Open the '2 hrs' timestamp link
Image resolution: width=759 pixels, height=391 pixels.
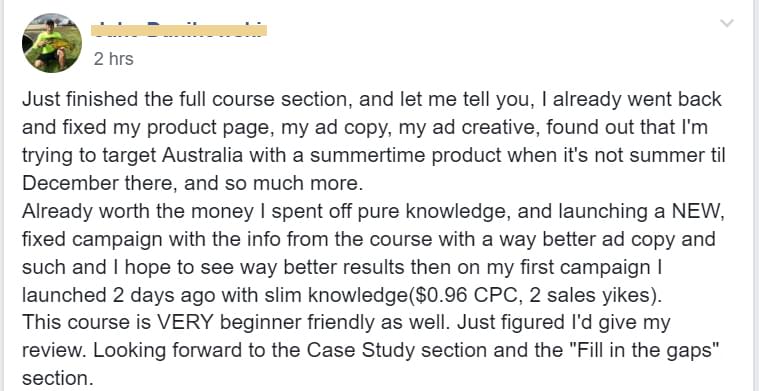click(x=113, y=59)
